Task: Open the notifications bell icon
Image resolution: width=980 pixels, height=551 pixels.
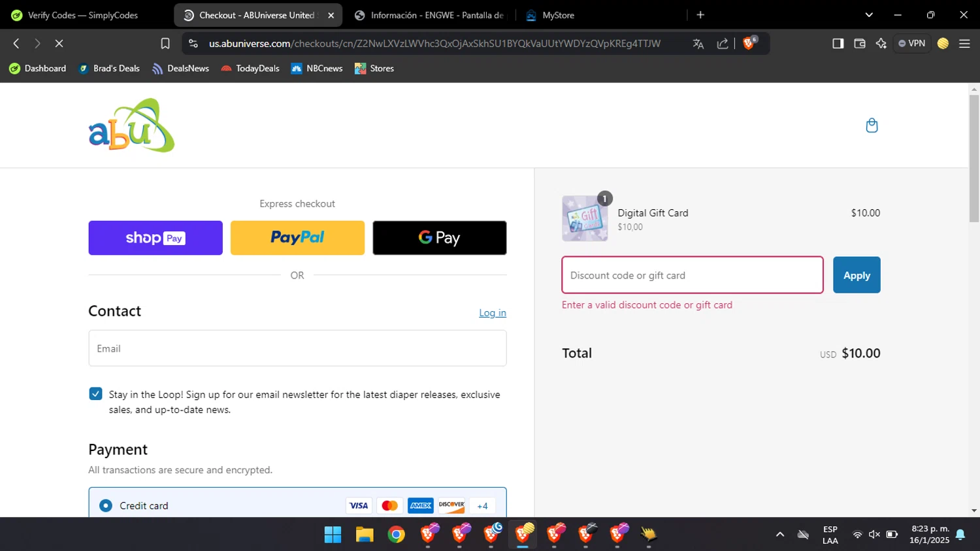Action: point(960,535)
